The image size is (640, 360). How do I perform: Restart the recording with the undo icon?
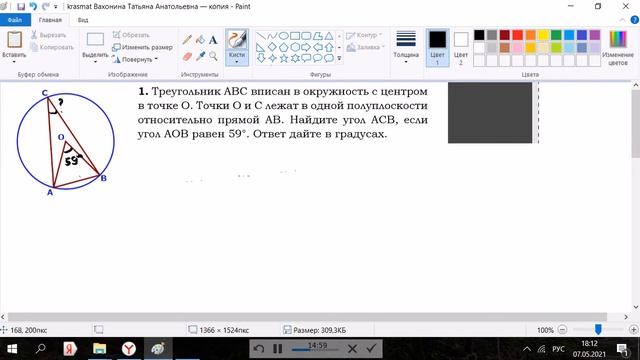259,348
